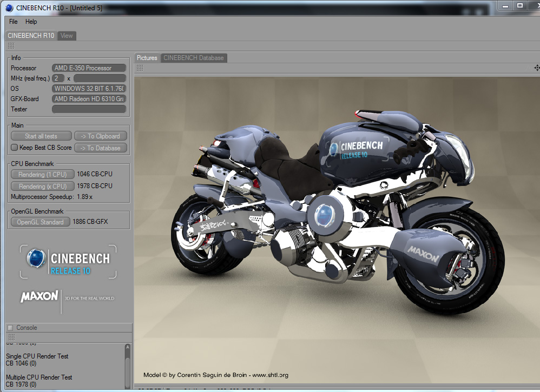Click the Processor name field
Viewport: 540px width, 392px height.
pyautogui.click(x=89, y=68)
